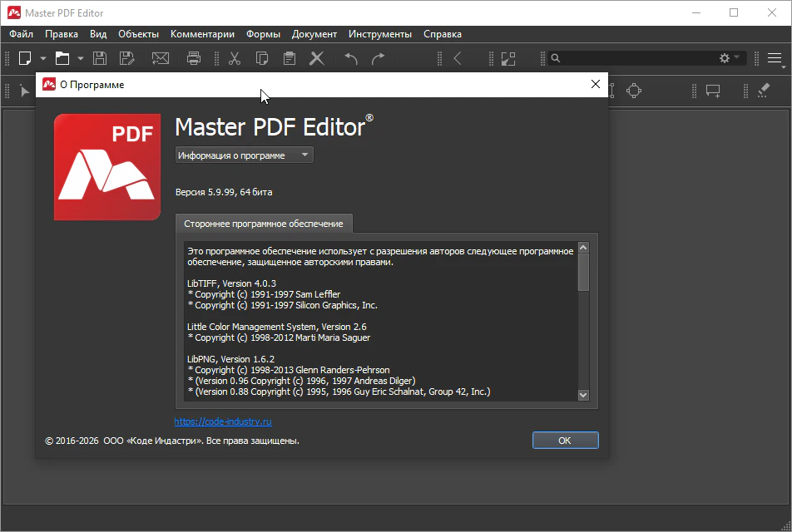Click the license text scrollbar thumb
The image size is (792, 532).
[583, 272]
